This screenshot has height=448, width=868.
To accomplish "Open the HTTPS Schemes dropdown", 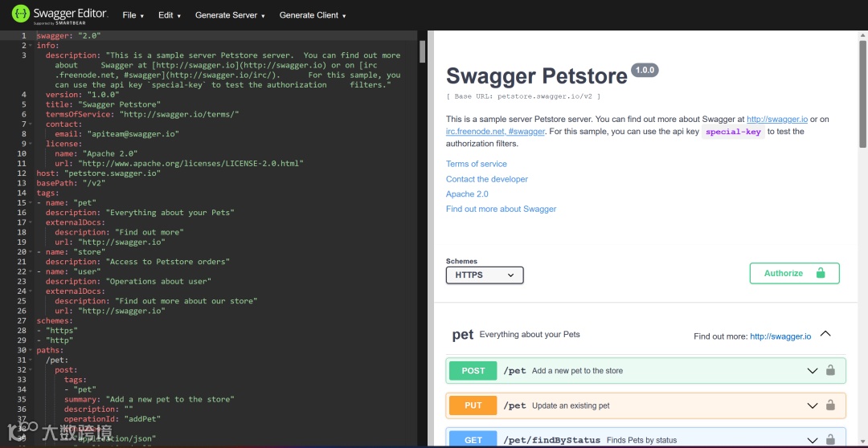I will [x=485, y=275].
